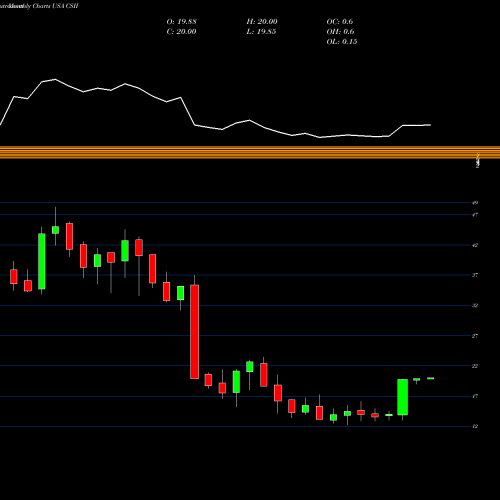Click the 17 price axis label
Screen dimensions: 500x500
coord(475,396)
